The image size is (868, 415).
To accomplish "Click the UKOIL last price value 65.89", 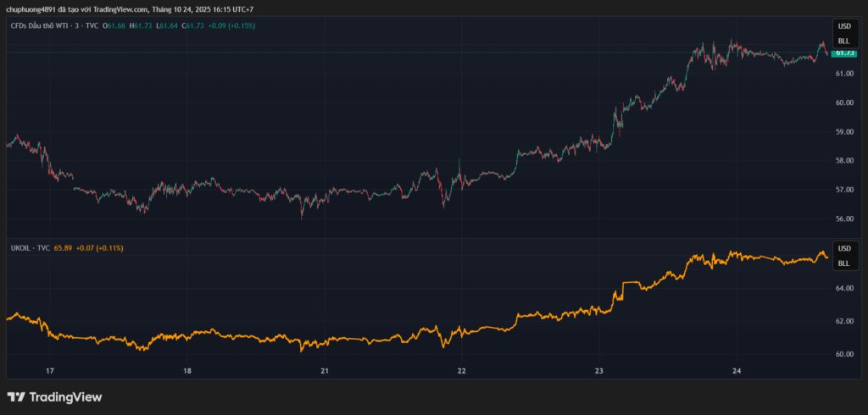I will [63, 248].
